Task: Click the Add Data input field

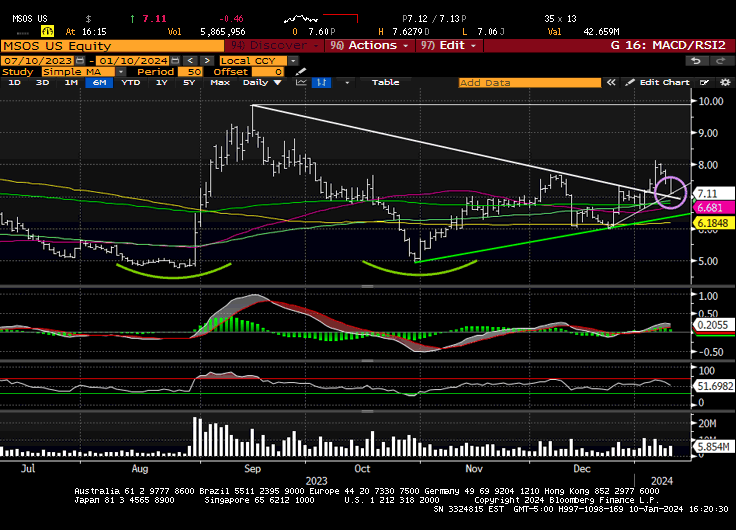Action: (x=529, y=83)
